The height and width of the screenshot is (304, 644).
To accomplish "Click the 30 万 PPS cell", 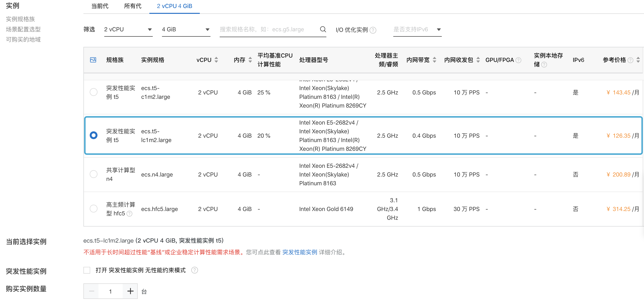I will click(x=467, y=209).
